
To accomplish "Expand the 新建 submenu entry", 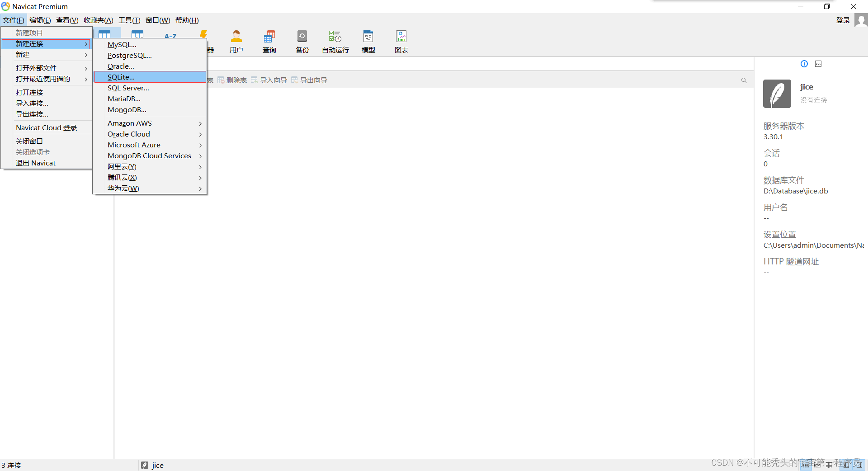I will (46, 55).
